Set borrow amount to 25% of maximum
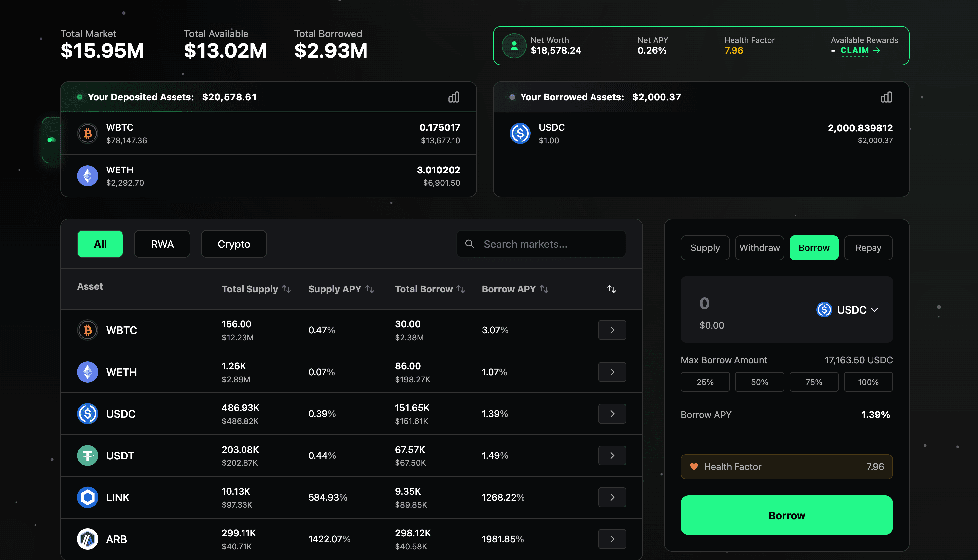 [705, 382]
